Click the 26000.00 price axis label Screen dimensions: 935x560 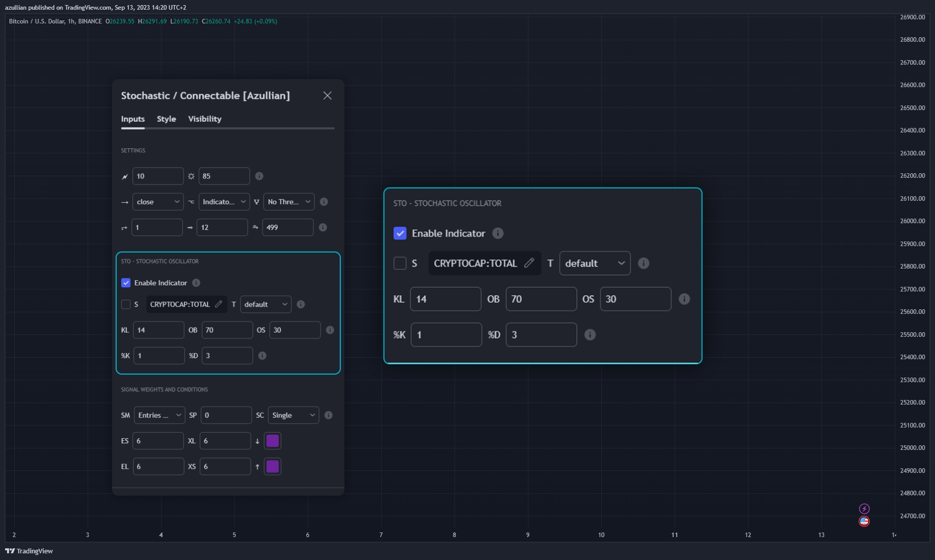pos(913,221)
